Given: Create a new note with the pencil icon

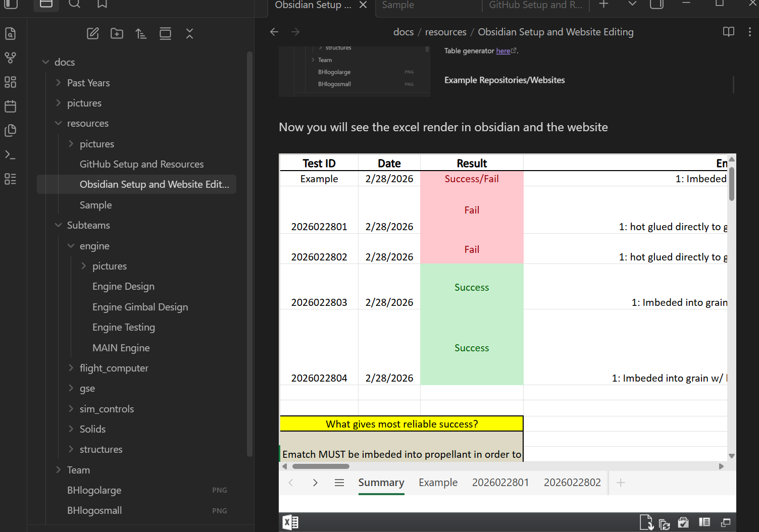Looking at the screenshot, I should pos(93,34).
